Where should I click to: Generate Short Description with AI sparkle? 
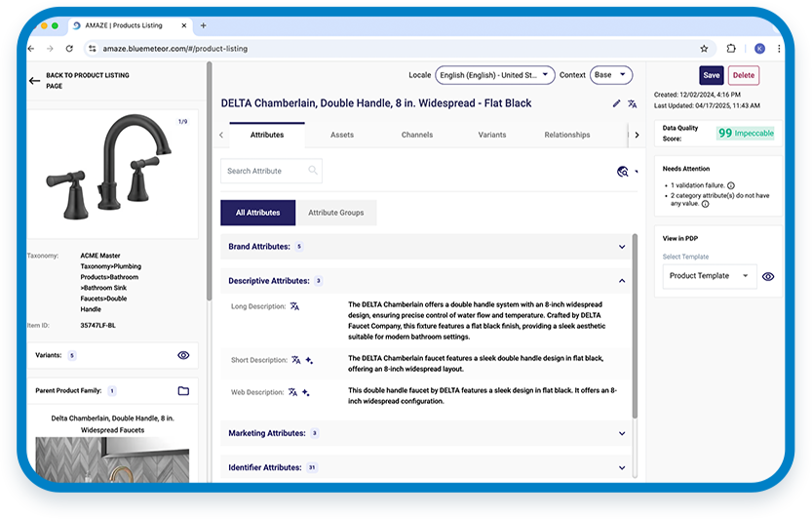coord(309,360)
